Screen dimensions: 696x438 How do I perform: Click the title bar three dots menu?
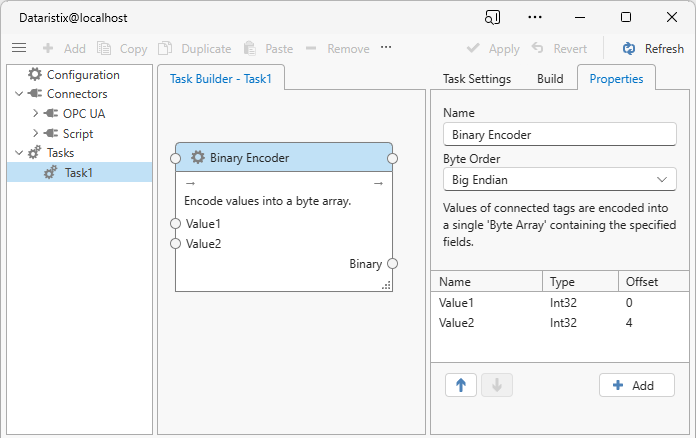point(535,17)
